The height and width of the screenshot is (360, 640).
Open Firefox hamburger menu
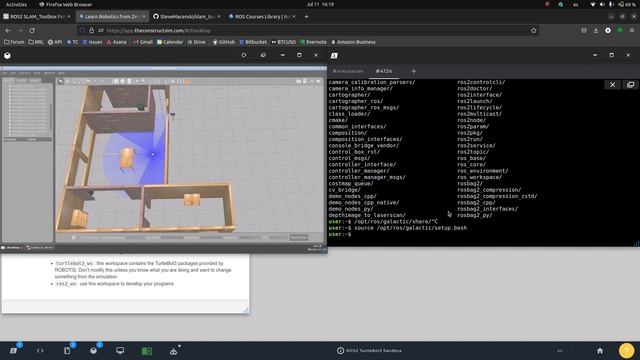[x=632, y=31]
